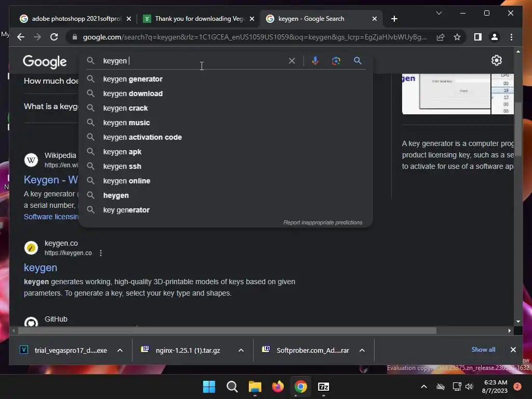532x399 pixels.
Task: Click the address bar URL
Action: click(255, 37)
